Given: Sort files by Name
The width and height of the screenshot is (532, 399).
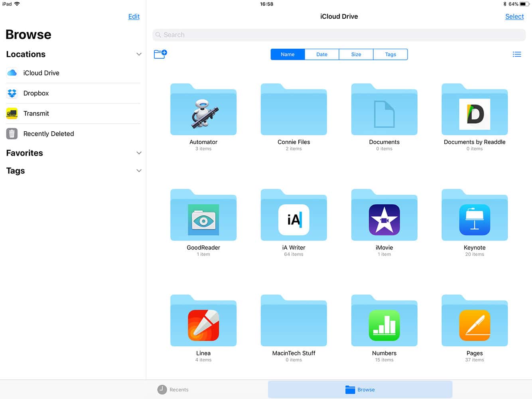Looking at the screenshot, I should pyautogui.click(x=288, y=54).
